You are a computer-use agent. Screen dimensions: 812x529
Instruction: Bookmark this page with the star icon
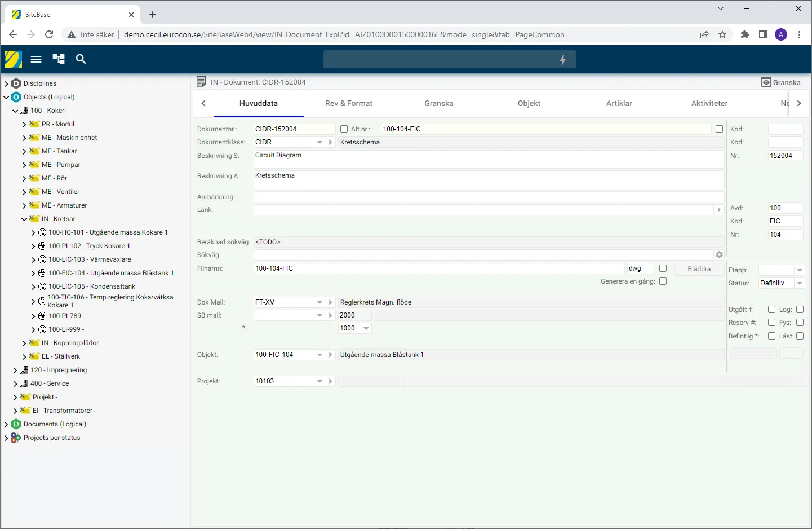[722, 34]
